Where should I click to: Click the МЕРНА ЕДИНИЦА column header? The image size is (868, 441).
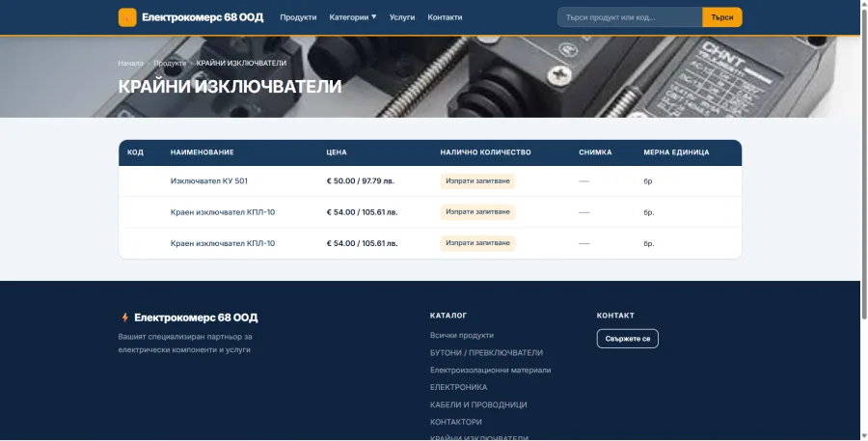pos(676,152)
